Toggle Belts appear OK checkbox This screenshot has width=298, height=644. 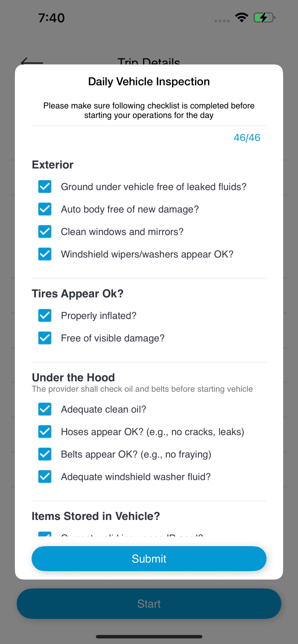pyautogui.click(x=45, y=454)
